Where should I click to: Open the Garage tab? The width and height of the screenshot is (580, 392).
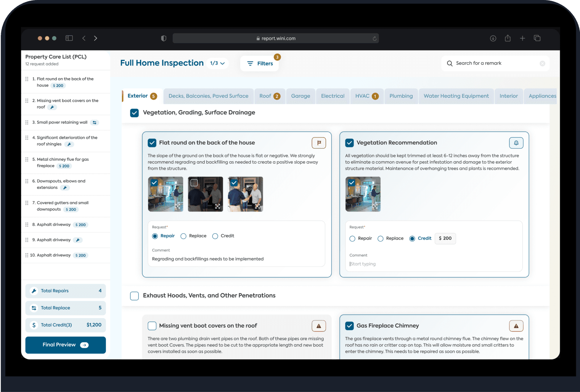300,96
